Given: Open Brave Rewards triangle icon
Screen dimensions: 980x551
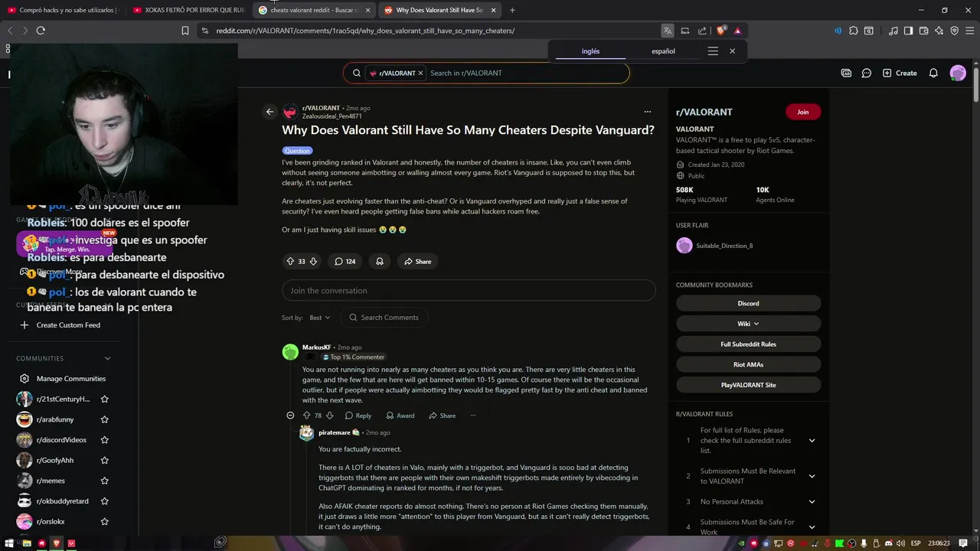Looking at the screenshot, I should (x=737, y=31).
